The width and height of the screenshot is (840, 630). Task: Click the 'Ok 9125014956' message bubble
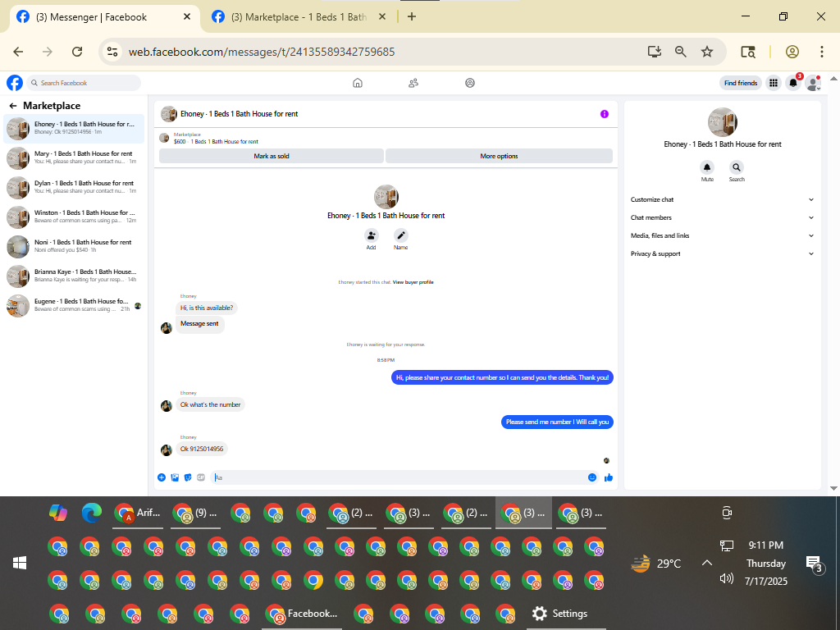(x=202, y=449)
